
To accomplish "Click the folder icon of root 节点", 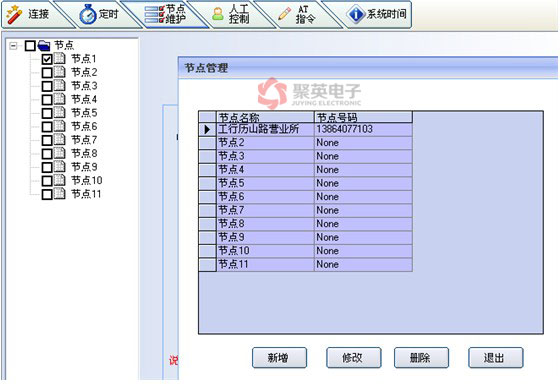I will [x=44, y=46].
